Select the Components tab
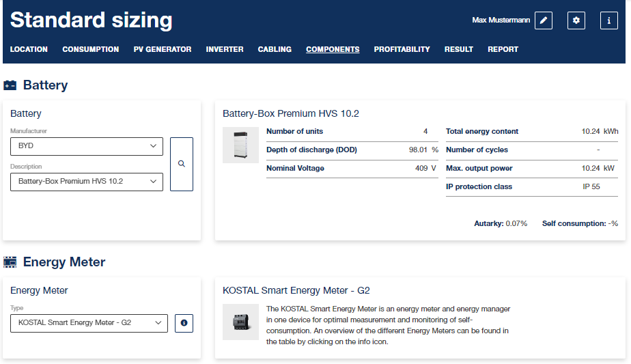Screen dimensions: 631x364 pos(333,49)
